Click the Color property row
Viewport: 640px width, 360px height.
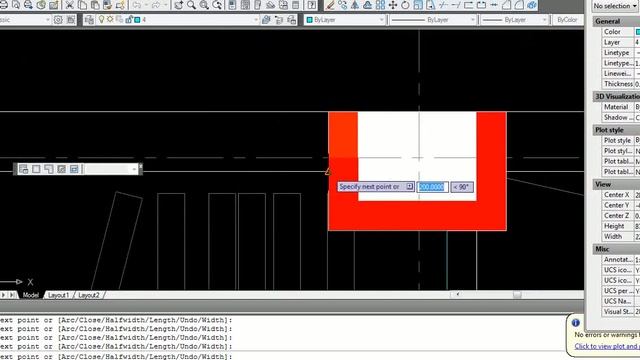tap(620, 32)
